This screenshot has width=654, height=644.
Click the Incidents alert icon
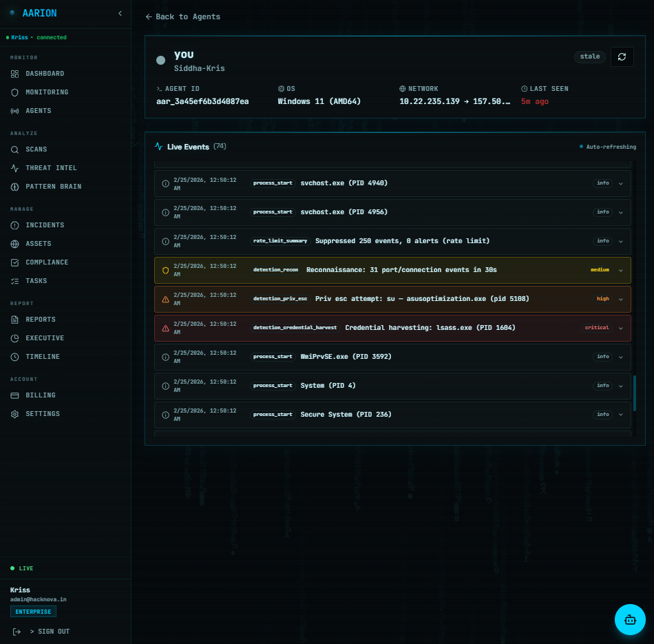[x=14, y=225]
